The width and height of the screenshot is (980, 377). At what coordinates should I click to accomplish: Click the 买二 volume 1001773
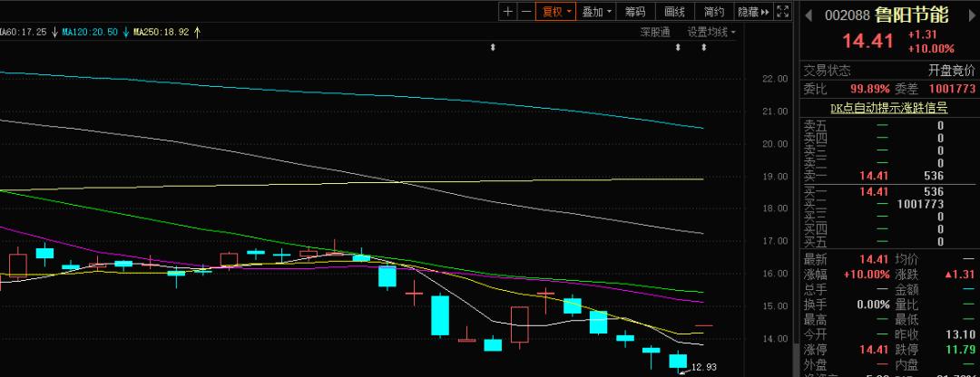(920, 204)
